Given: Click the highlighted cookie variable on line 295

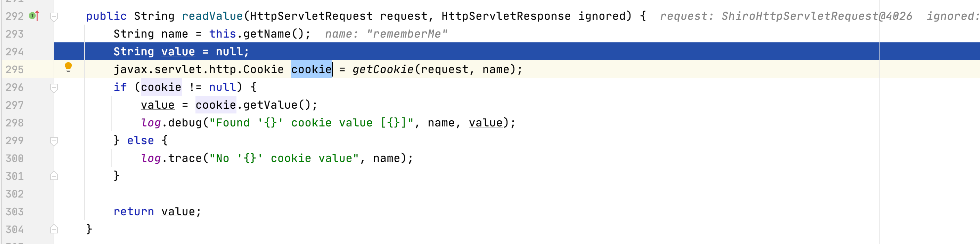Looking at the screenshot, I should (311, 70).
